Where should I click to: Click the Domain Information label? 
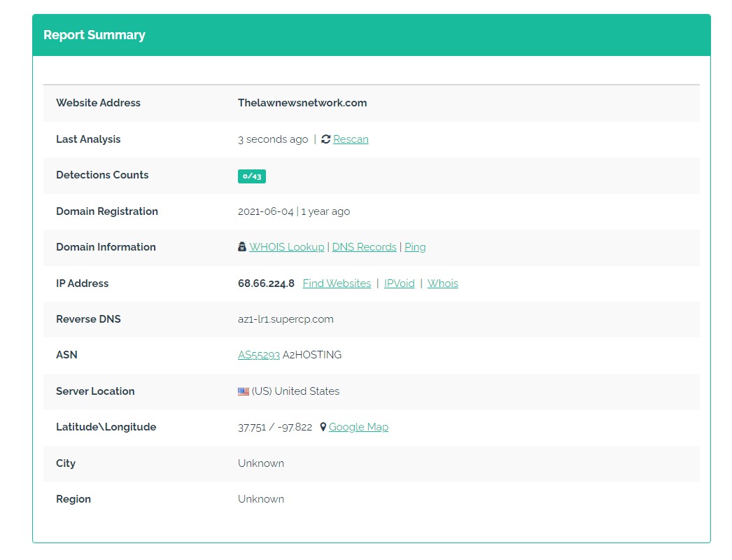tap(106, 246)
